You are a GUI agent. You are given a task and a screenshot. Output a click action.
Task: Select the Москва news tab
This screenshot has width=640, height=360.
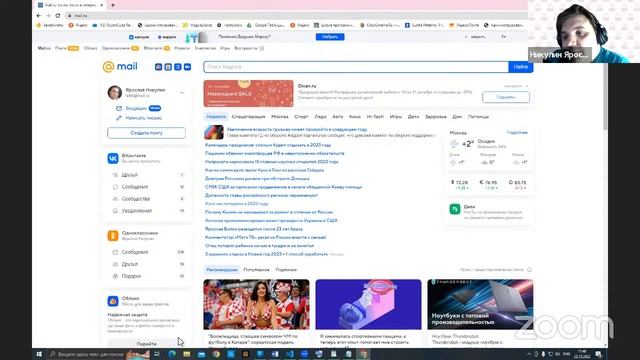pyautogui.click(x=280, y=117)
